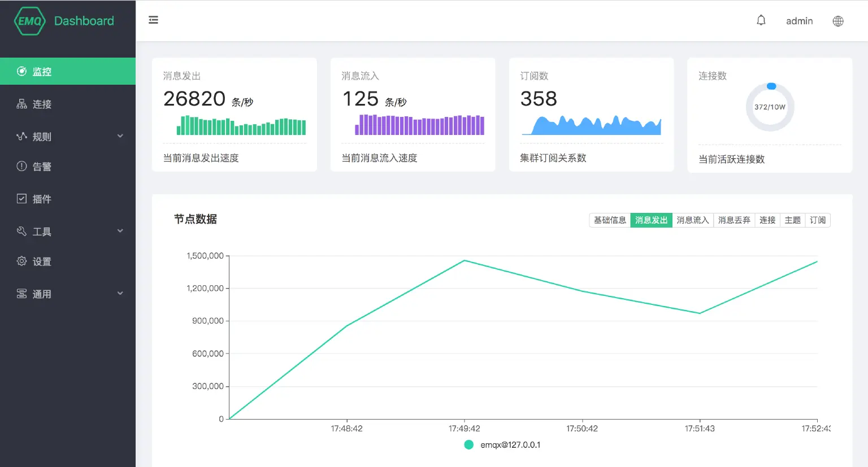
Task: Open 连接 connections from the sidebar icon
Action: click(21, 104)
